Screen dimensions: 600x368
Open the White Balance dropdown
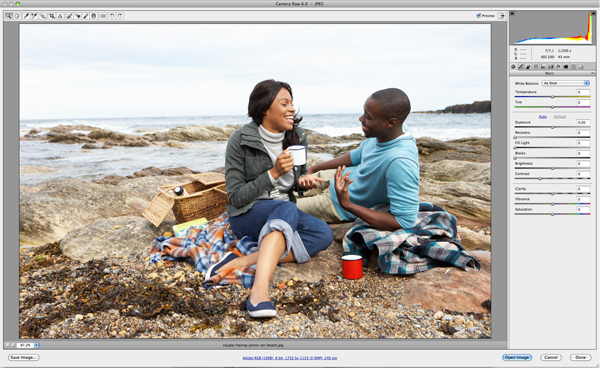tap(566, 83)
